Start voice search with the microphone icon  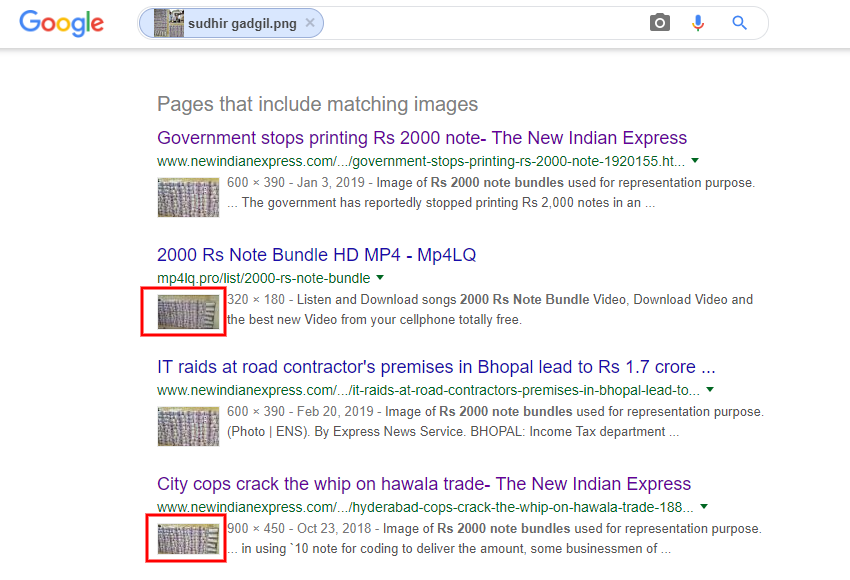[x=698, y=23]
